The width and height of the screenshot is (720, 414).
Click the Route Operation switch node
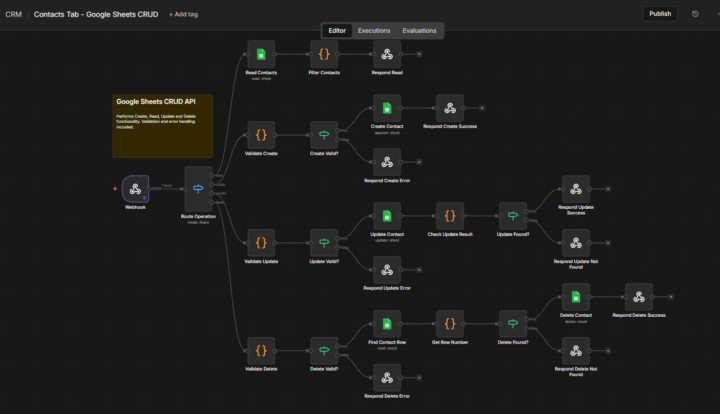point(198,188)
